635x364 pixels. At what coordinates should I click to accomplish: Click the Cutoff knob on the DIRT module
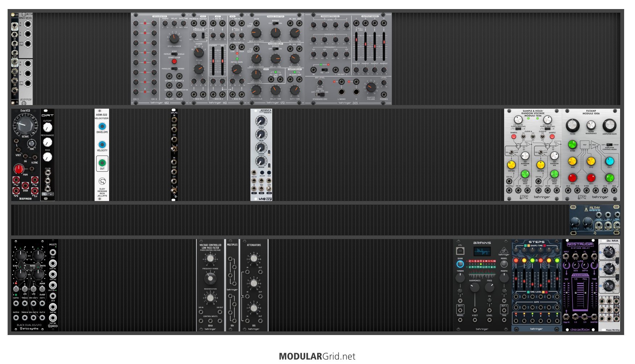pyautogui.click(x=47, y=127)
